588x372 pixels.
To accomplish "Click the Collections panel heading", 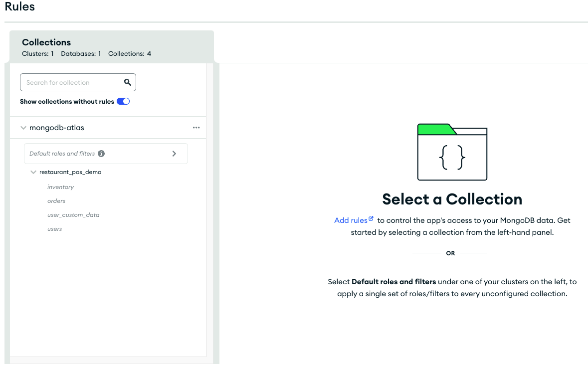I will click(46, 42).
